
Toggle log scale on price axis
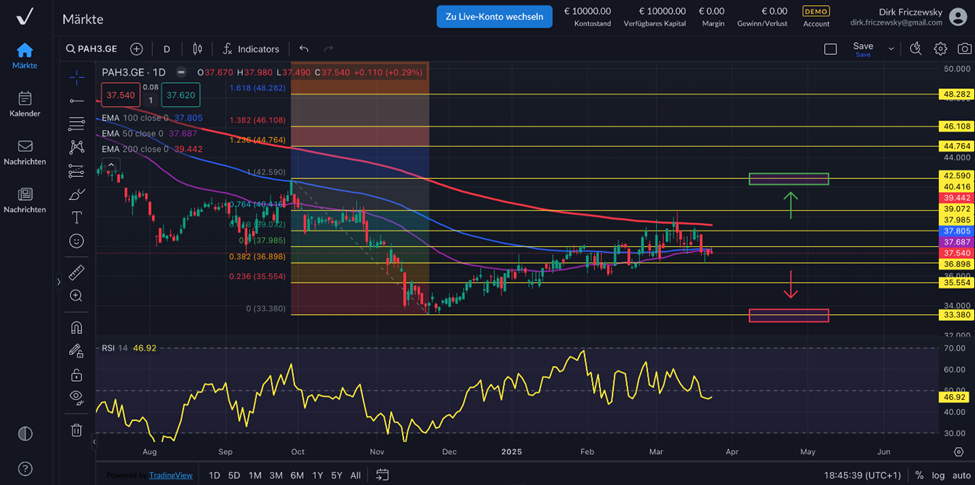(938, 475)
